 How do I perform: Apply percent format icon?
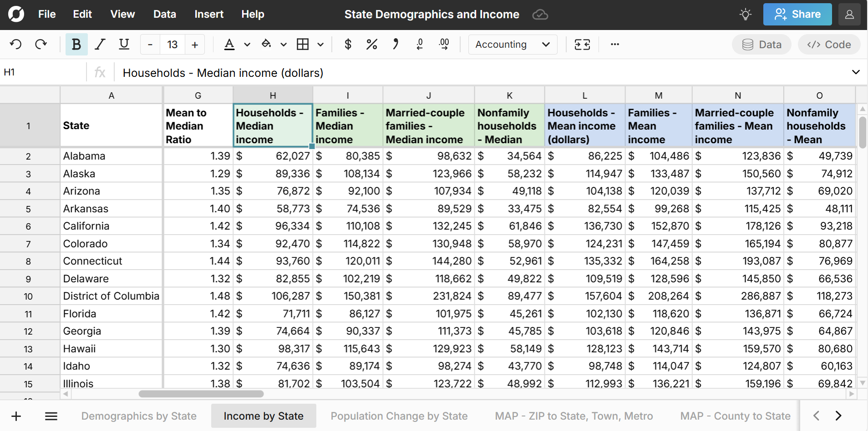pos(371,45)
